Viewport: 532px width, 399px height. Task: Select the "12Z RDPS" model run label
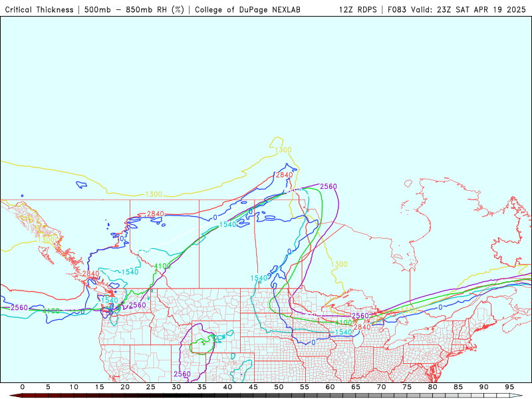358,10
